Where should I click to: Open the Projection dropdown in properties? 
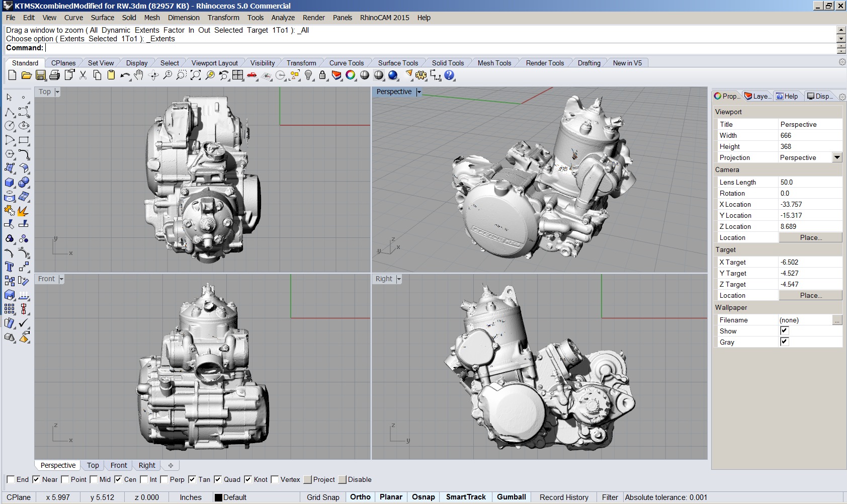click(837, 157)
